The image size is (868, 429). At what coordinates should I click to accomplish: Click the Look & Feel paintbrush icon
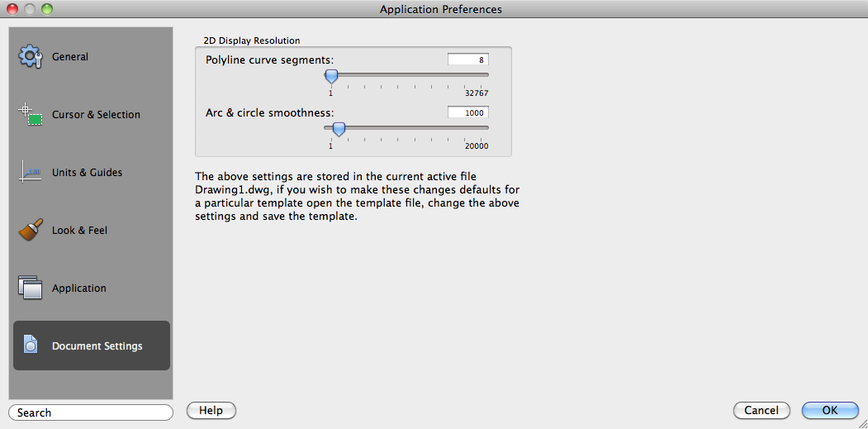[30, 230]
